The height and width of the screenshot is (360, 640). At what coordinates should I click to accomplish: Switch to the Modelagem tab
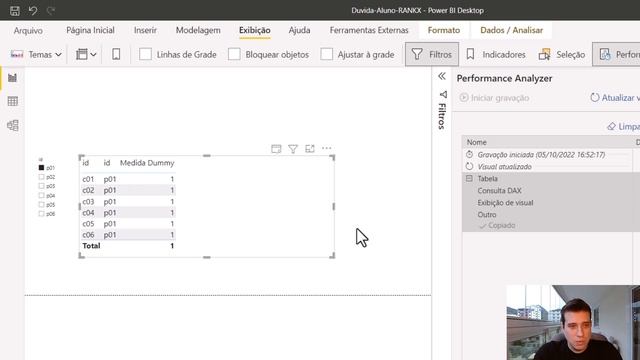click(x=198, y=30)
